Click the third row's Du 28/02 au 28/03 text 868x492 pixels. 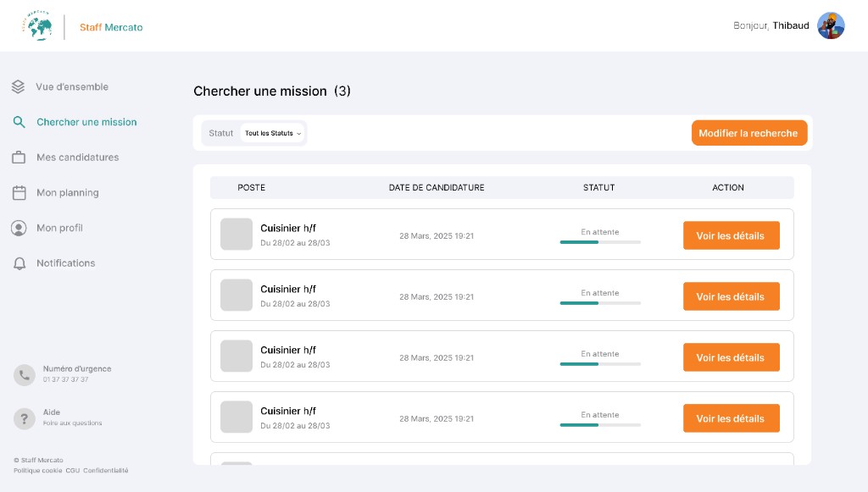click(295, 365)
